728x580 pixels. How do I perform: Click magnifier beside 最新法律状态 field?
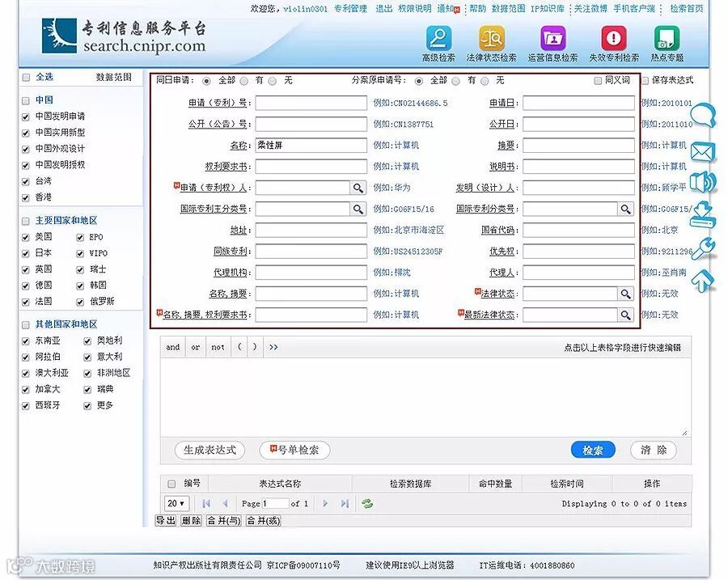(x=626, y=315)
